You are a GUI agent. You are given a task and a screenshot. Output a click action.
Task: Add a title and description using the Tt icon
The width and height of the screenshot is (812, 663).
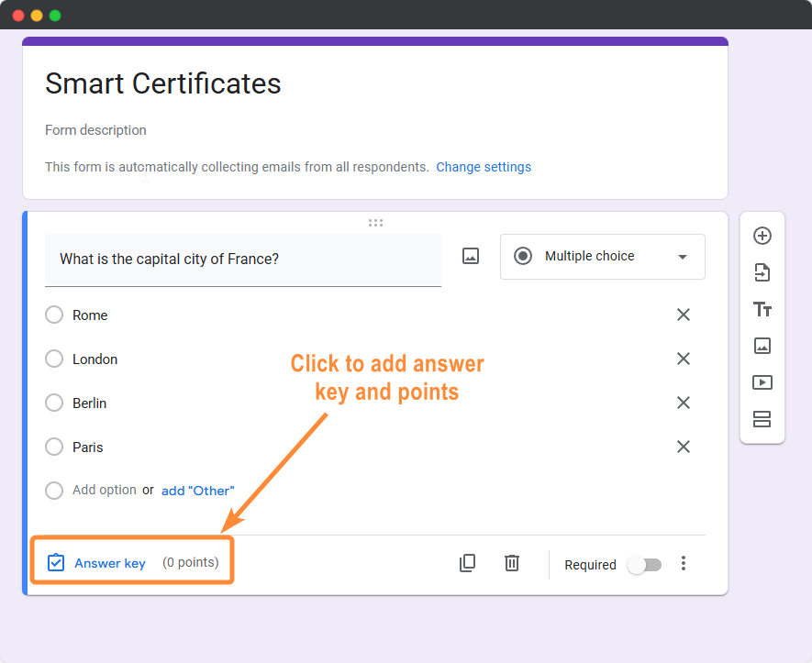[762, 310]
